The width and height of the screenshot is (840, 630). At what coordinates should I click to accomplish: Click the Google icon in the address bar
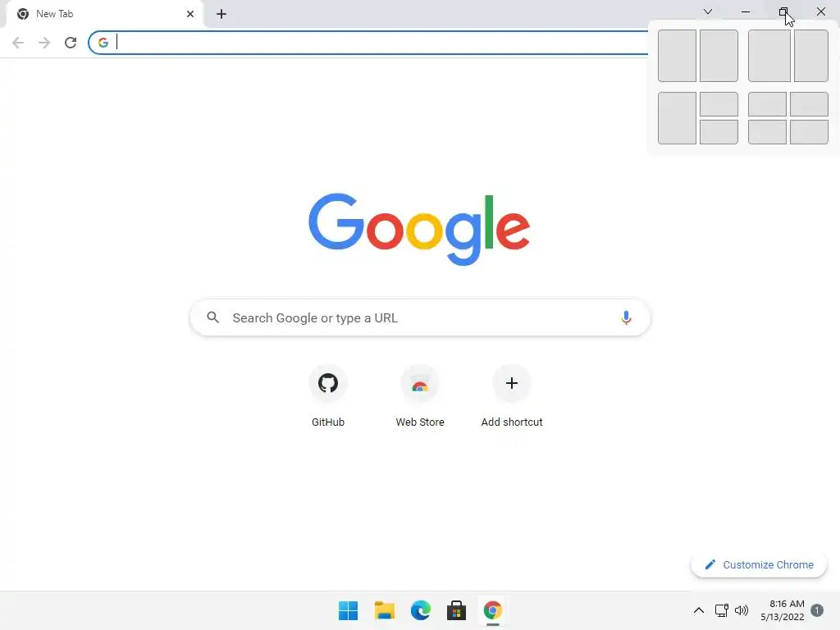[x=103, y=43]
